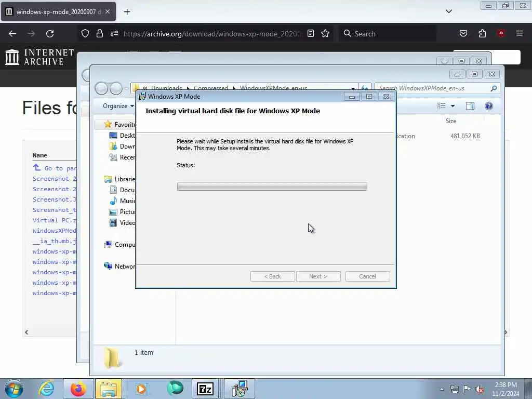This screenshot has height=399, width=532.
Task: Select Computer in Explorer navigation pane
Action: click(x=119, y=244)
